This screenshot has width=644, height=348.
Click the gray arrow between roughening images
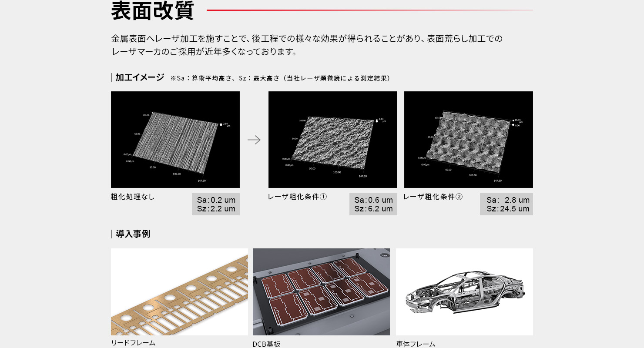[x=254, y=140]
